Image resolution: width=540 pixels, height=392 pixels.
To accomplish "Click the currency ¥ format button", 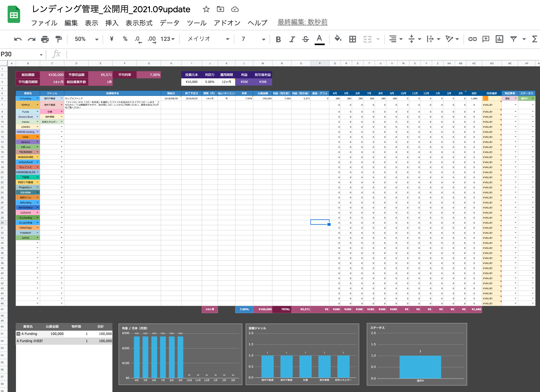I will click(112, 39).
